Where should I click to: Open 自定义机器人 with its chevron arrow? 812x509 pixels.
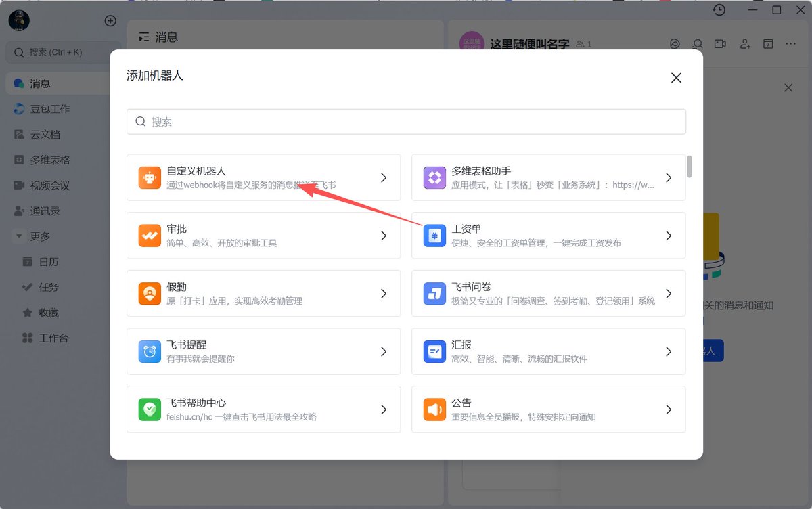click(x=383, y=177)
